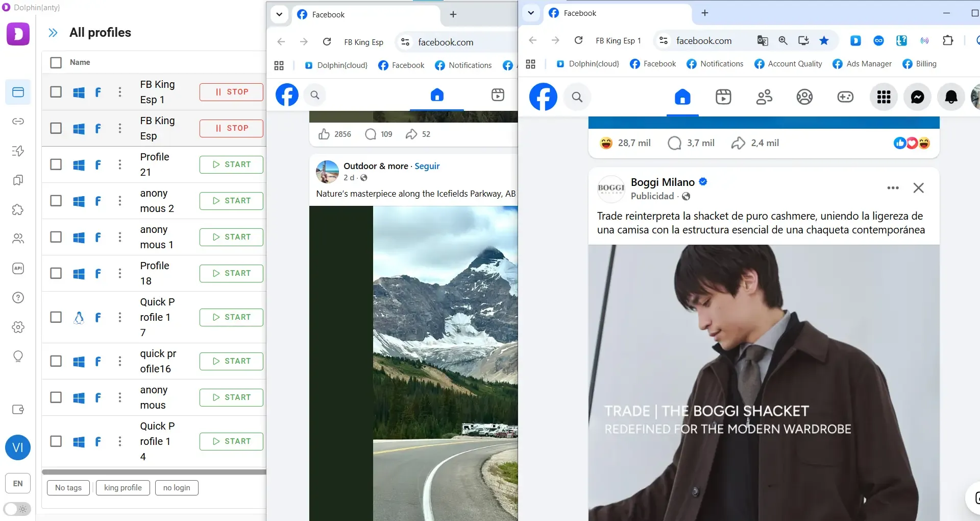Image resolution: width=980 pixels, height=521 pixels.
Task: Open Video icon in right Facebook window
Action: coord(723,97)
